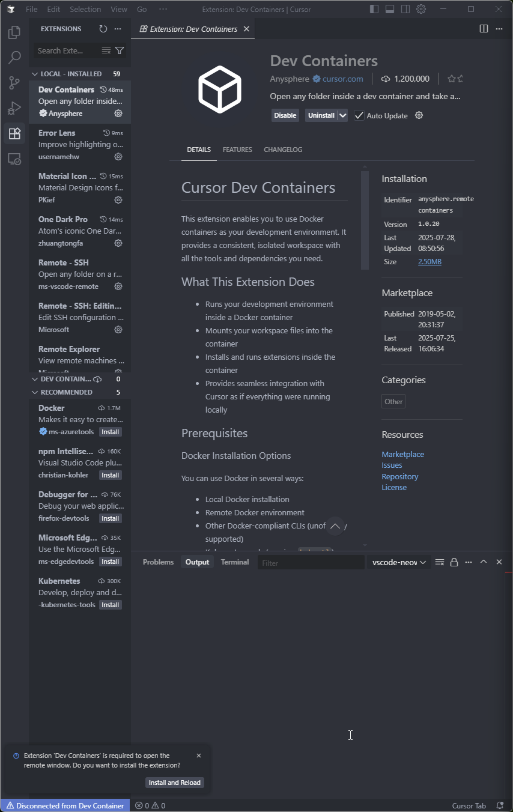Open the Selection menu

[x=85, y=9]
